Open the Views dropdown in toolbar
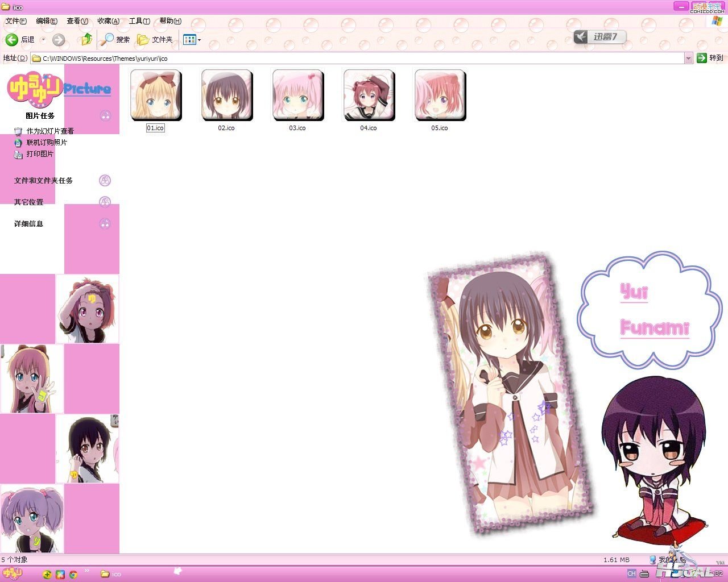The width and height of the screenshot is (728, 582). pyautogui.click(x=192, y=40)
